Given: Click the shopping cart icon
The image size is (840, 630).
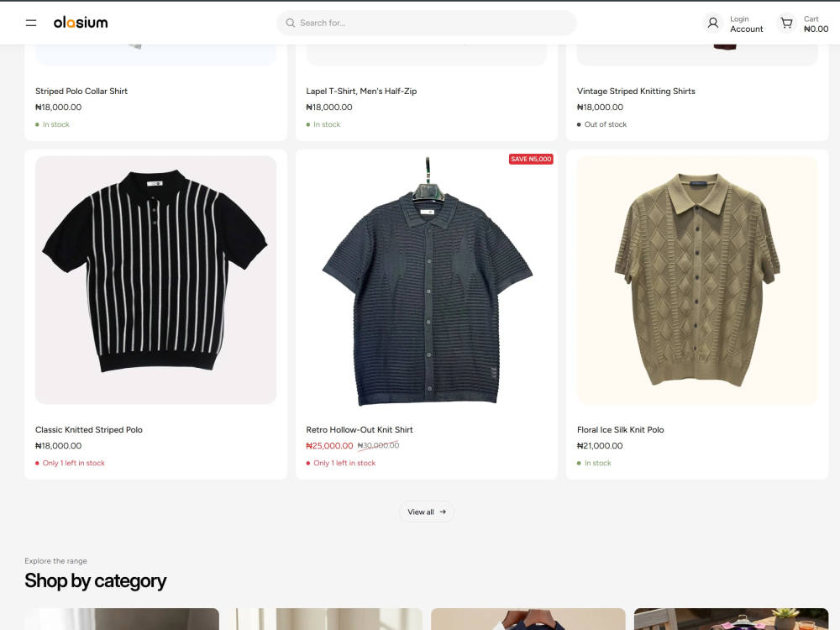Looking at the screenshot, I should point(786,23).
